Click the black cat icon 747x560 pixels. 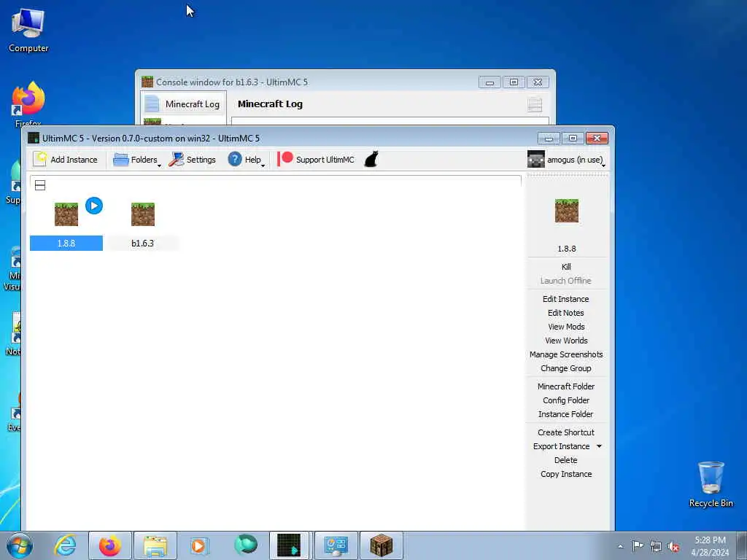tap(371, 160)
